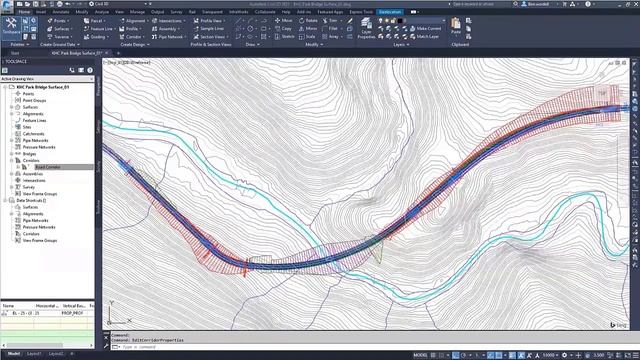Expand the Alignments node under drawing
This screenshot has height=360, width=640.
[x=11, y=114]
